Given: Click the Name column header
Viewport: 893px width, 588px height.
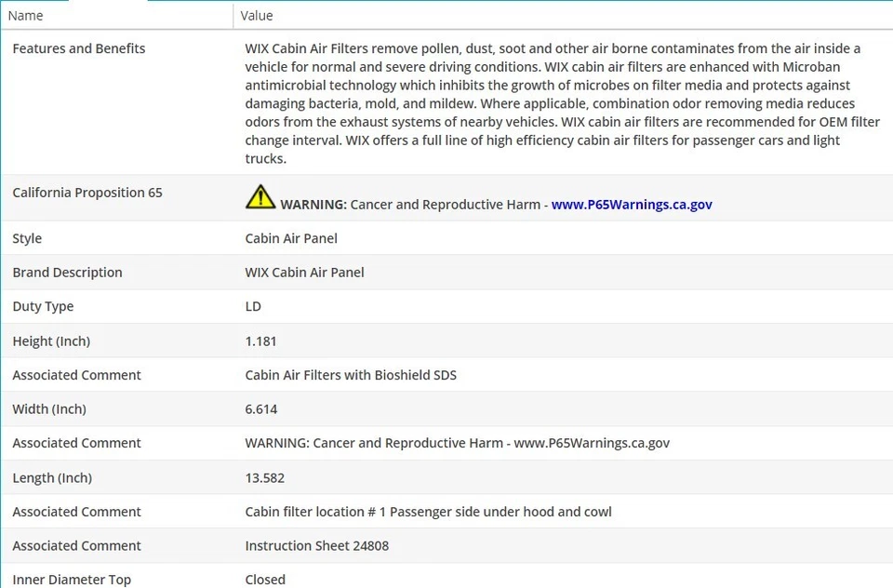Looking at the screenshot, I should [x=26, y=16].
